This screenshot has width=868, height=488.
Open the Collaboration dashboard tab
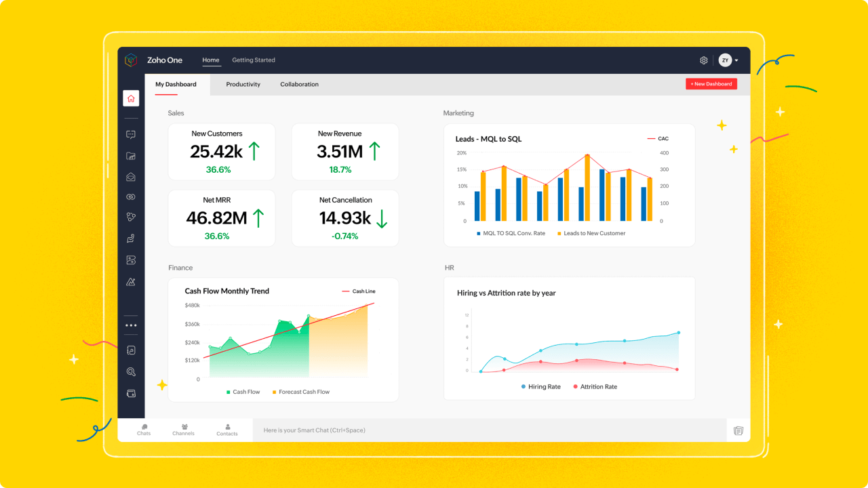[x=299, y=84]
